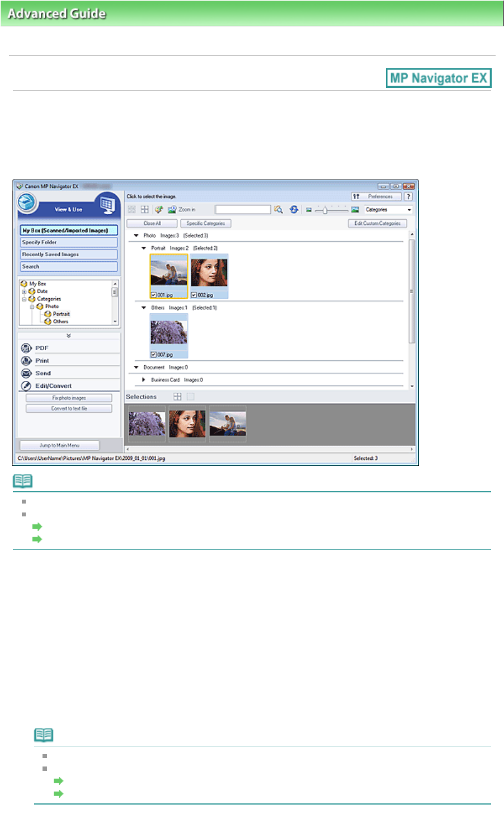This screenshot has width=504, height=823.
Task: Click the Edit Custom Categories button
Action: [x=377, y=223]
